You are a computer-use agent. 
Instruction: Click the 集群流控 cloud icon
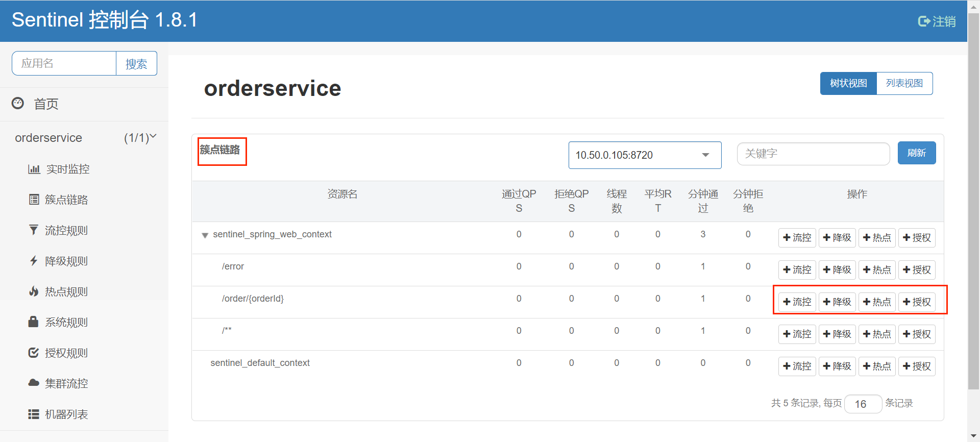(x=34, y=383)
